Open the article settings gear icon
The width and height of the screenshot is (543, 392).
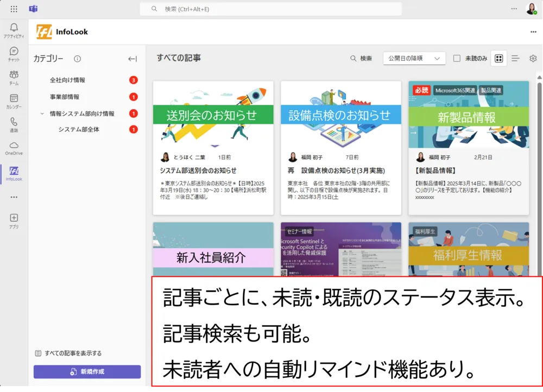tap(533, 59)
